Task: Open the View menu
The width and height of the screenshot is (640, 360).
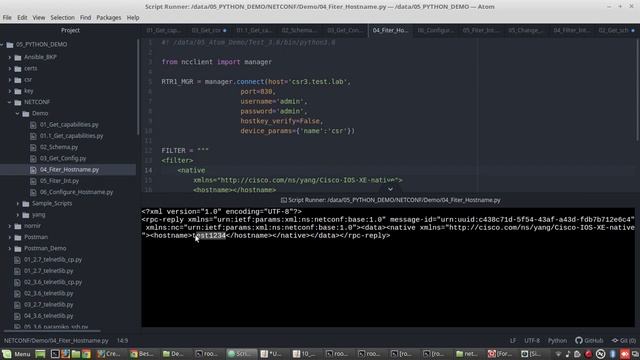Action: pyautogui.click(x=39, y=18)
